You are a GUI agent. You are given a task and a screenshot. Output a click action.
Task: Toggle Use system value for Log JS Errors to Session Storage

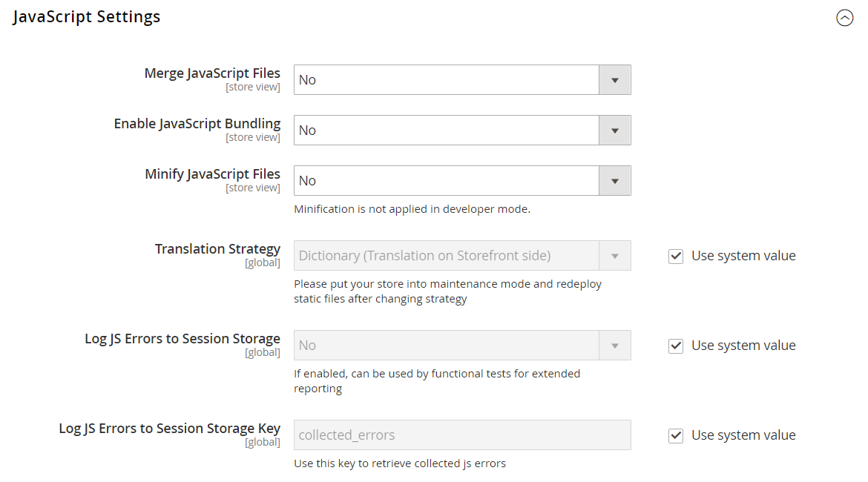click(x=676, y=346)
